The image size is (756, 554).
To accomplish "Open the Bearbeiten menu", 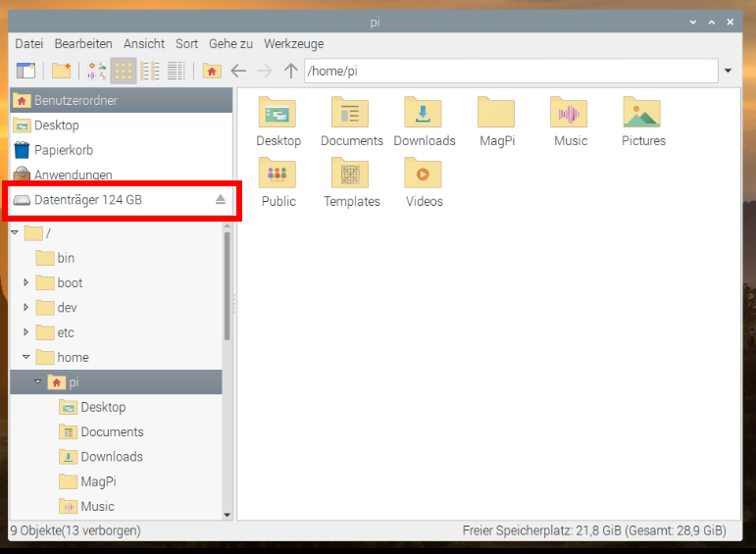I will [83, 44].
